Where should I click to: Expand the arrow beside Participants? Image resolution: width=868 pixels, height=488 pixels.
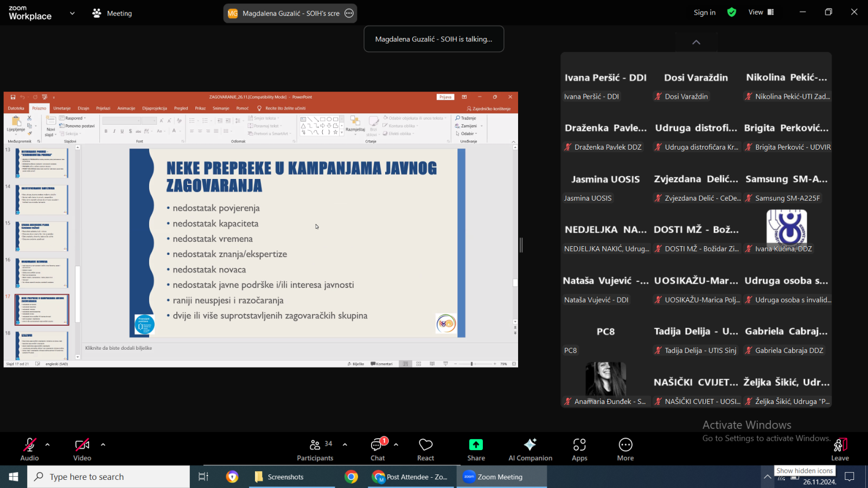(x=344, y=445)
